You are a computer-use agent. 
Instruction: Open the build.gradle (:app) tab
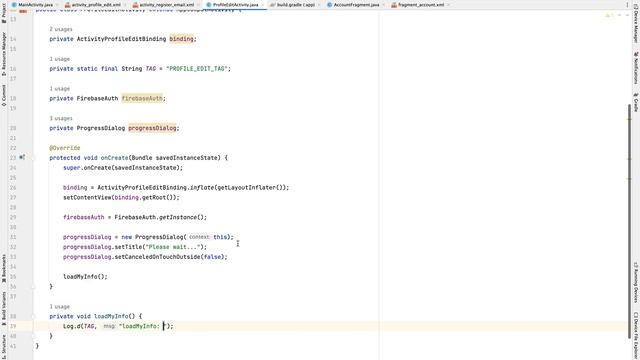(x=296, y=5)
